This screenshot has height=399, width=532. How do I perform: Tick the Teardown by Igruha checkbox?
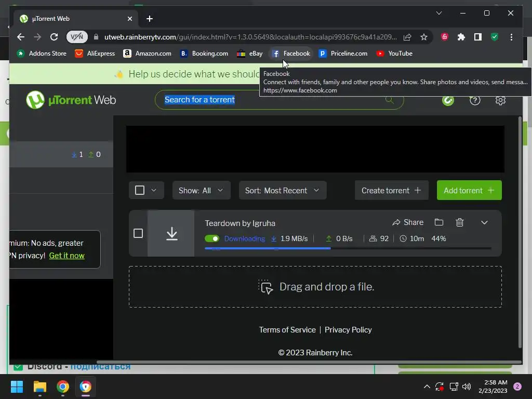click(x=138, y=233)
